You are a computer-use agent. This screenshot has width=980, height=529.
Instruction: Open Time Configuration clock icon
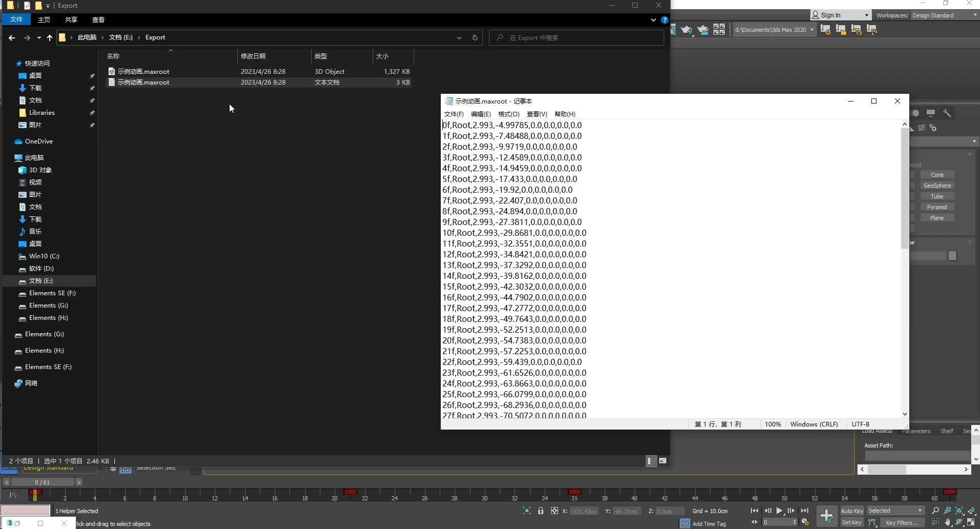tap(805, 522)
